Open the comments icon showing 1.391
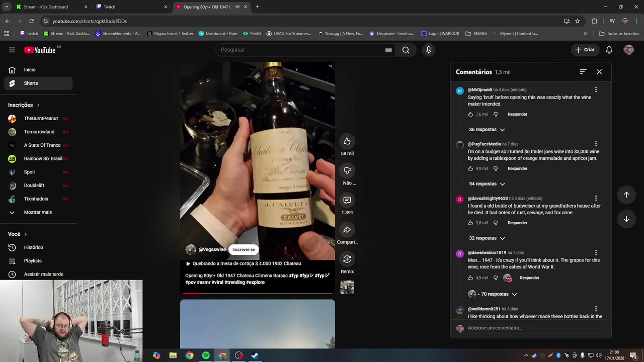644x362 pixels. pos(347,200)
